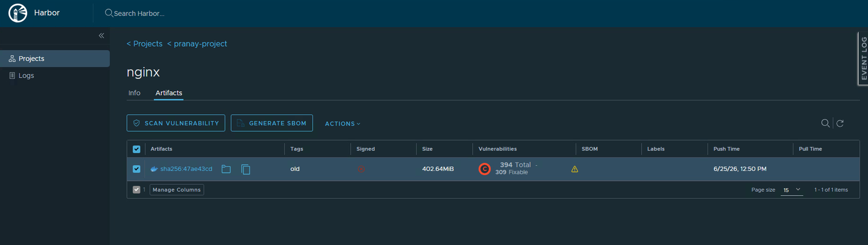Screen dimensions: 868x245
Task: Click the Vulnerabilities column header
Action: [x=497, y=149]
